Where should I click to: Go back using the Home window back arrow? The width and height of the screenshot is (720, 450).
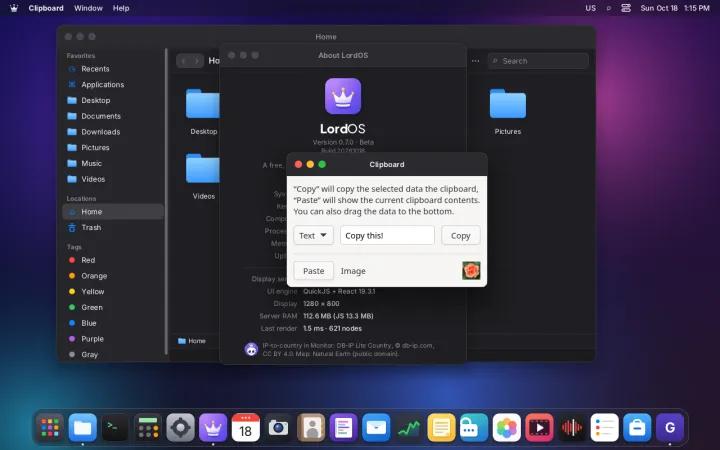183,61
